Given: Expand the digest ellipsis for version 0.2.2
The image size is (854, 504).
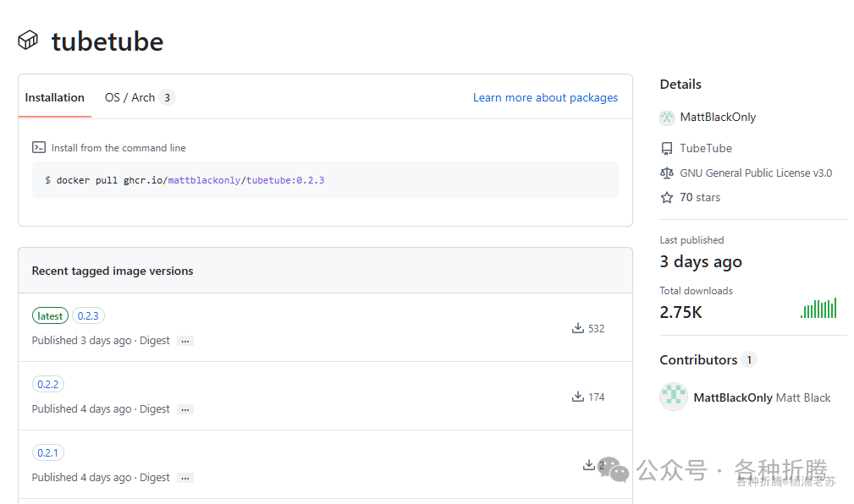Looking at the screenshot, I should pos(185,410).
